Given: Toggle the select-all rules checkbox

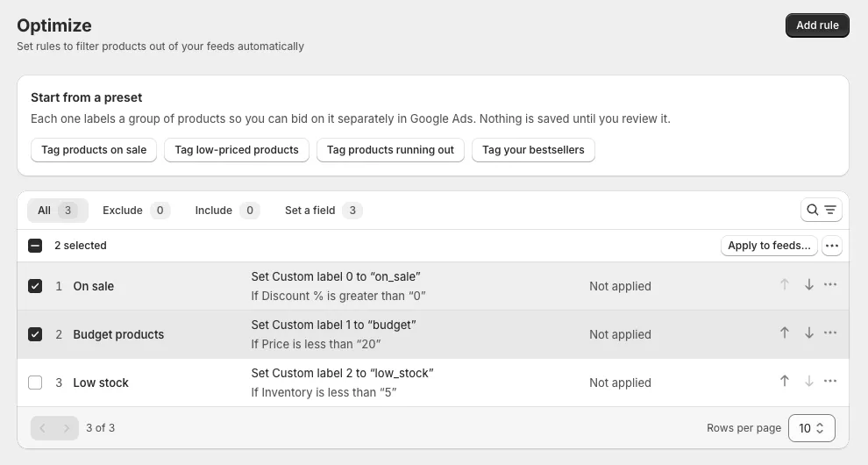Looking at the screenshot, I should (x=35, y=246).
